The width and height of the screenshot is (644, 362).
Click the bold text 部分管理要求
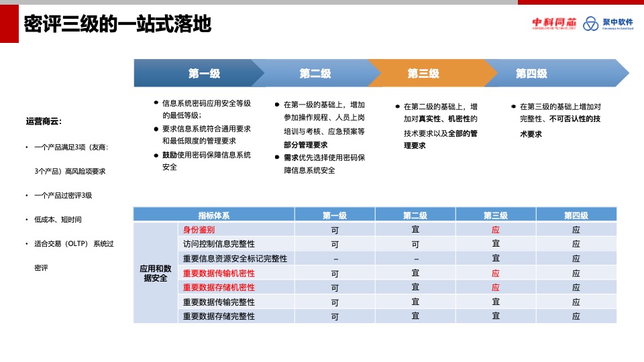tap(306, 145)
